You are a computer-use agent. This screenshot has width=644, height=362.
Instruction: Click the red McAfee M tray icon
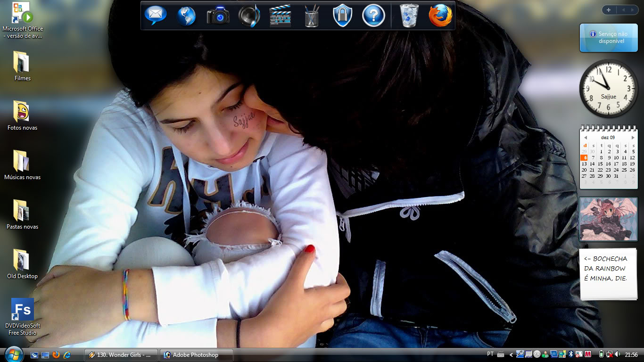click(x=588, y=354)
